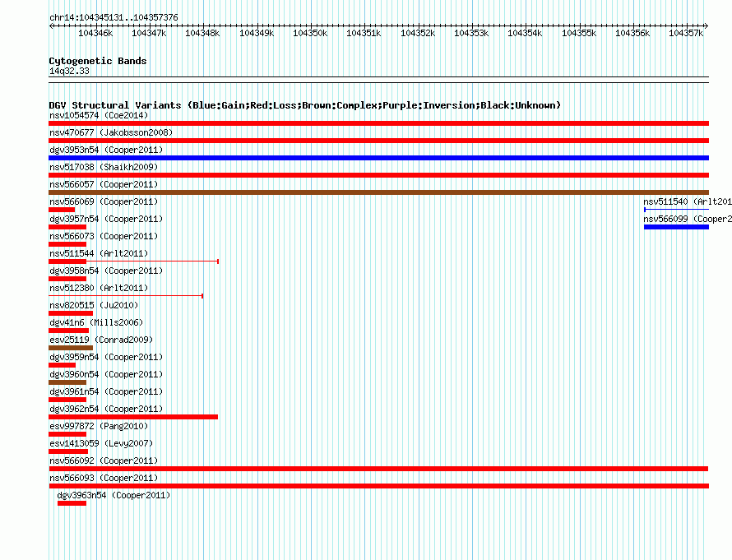Image resolution: width=732 pixels, height=560 pixels.
Task: Click the nsv566057 (Cooper2011) label
Action: [104, 184]
